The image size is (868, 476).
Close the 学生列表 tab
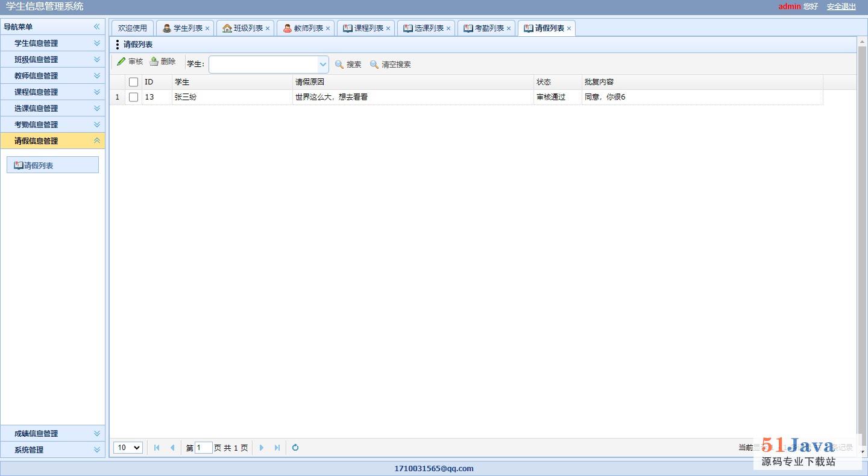[x=207, y=28]
